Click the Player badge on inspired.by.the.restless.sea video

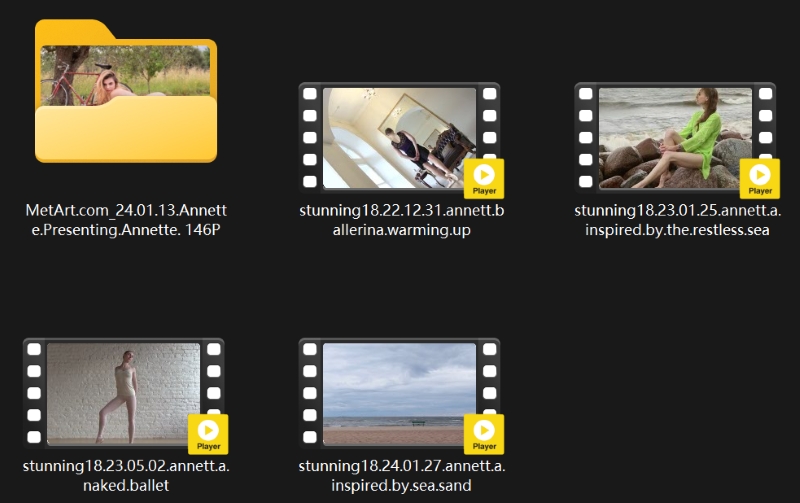point(760,178)
